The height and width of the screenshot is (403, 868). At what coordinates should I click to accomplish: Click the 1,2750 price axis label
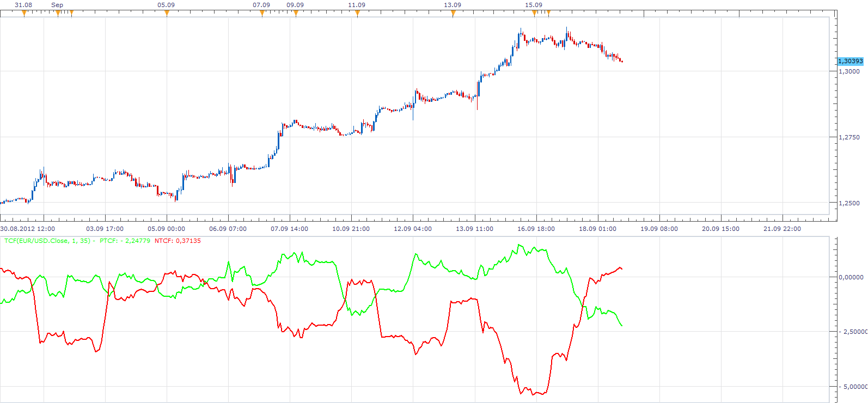coord(849,137)
